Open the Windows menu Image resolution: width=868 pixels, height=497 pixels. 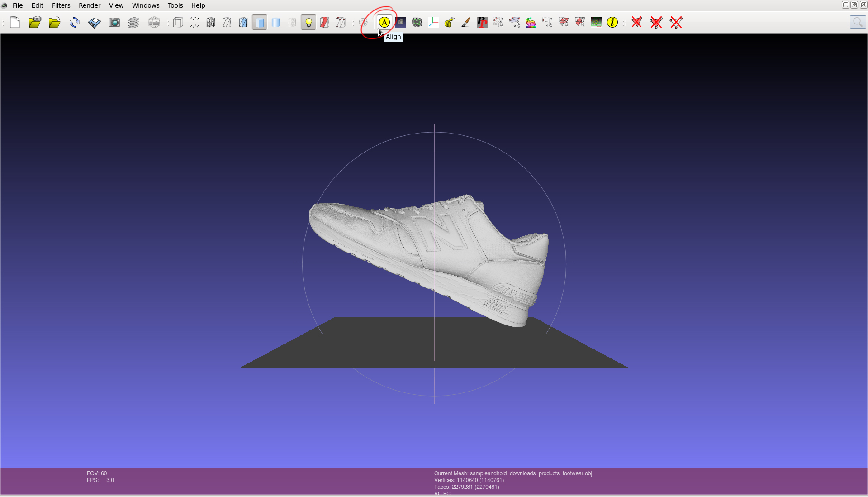(146, 5)
